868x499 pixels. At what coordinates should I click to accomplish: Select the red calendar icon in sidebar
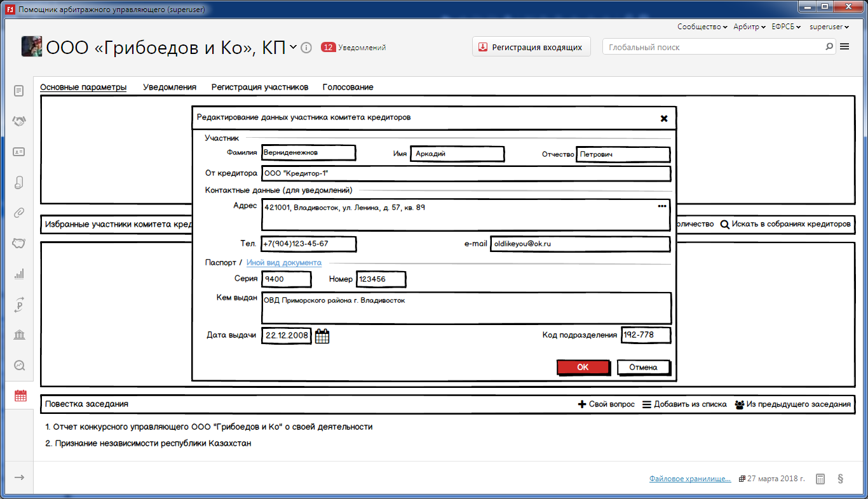[20, 396]
